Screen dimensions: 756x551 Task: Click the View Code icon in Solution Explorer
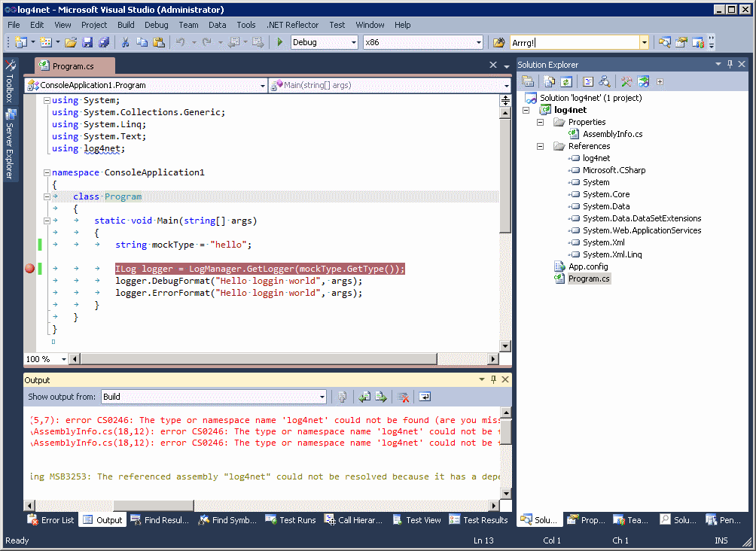pyautogui.click(x=588, y=81)
